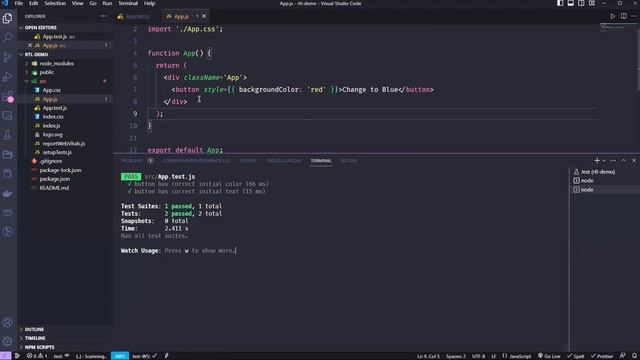Maximize the panel with the chevron-up icon
Image resolution: width=640 pixels, height=360 pixels.
pos(623,161)
